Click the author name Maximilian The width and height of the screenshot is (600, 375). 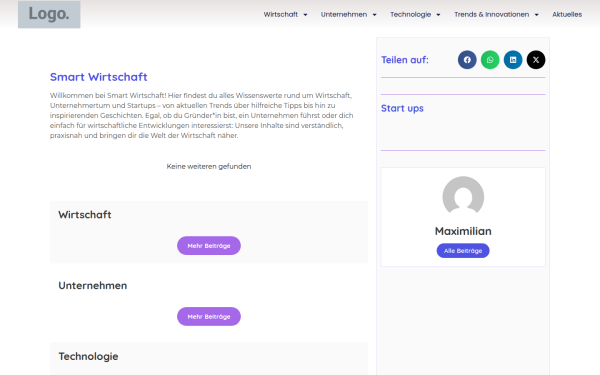coord(463,231)
